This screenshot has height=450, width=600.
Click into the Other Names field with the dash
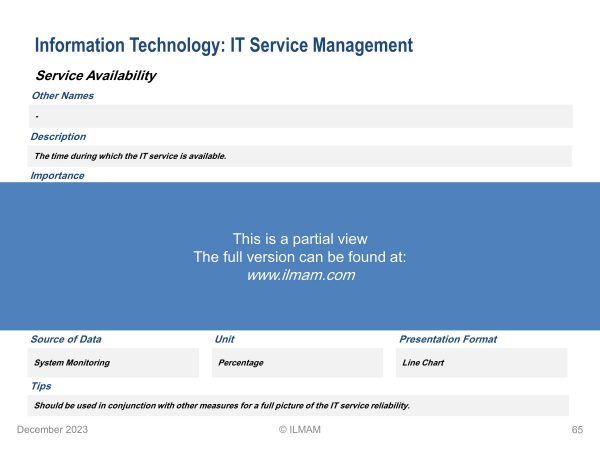point(300,116)
